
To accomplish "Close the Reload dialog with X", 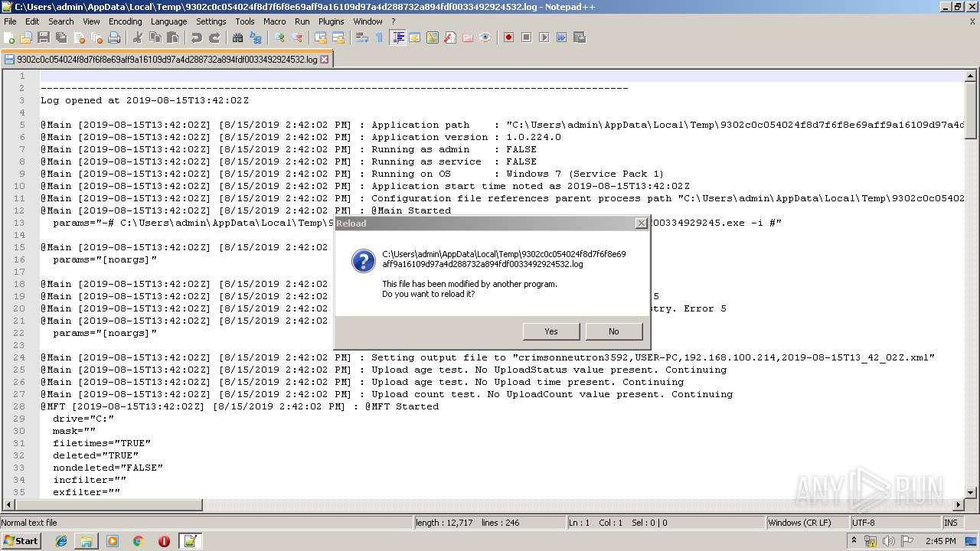I will coord(641,223).
